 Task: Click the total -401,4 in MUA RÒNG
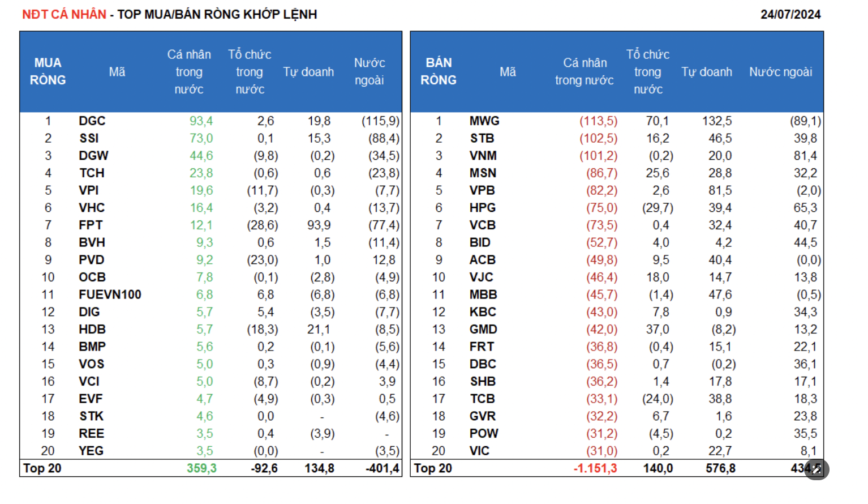click(383, 468)
